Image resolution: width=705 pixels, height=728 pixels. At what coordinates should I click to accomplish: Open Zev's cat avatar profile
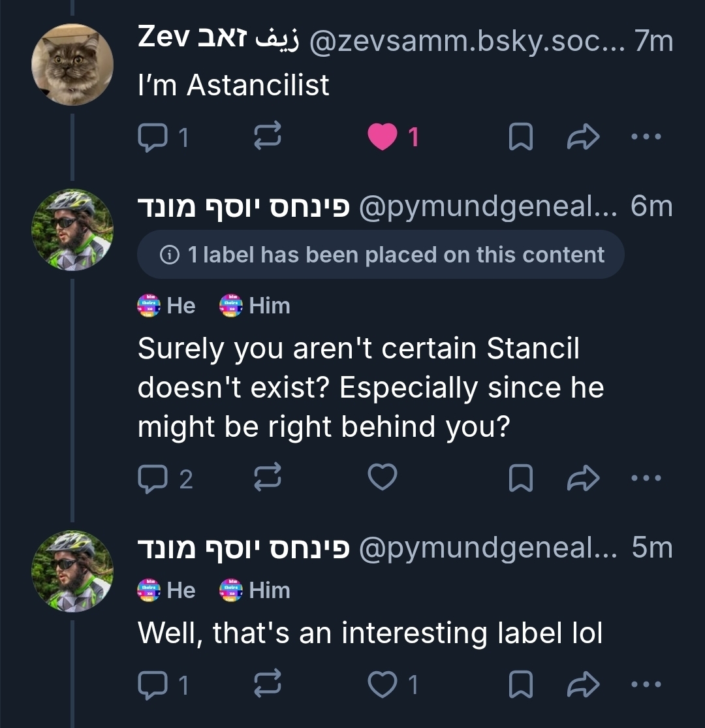point(72,64)
